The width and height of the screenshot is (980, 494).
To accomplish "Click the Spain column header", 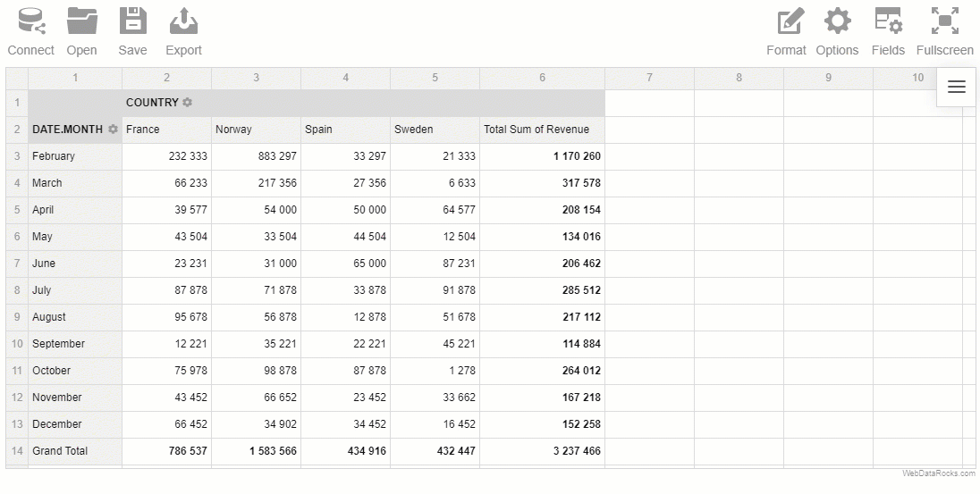I will point(346,130).
